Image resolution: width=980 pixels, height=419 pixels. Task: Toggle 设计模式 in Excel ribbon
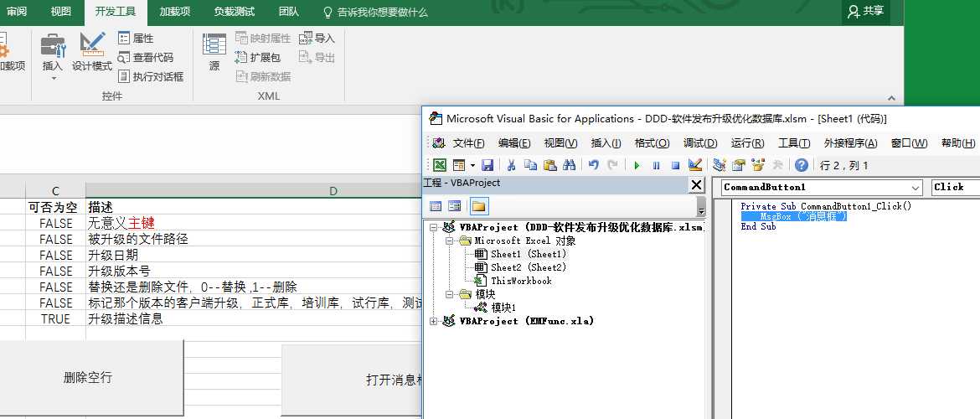tap(92, 52)
